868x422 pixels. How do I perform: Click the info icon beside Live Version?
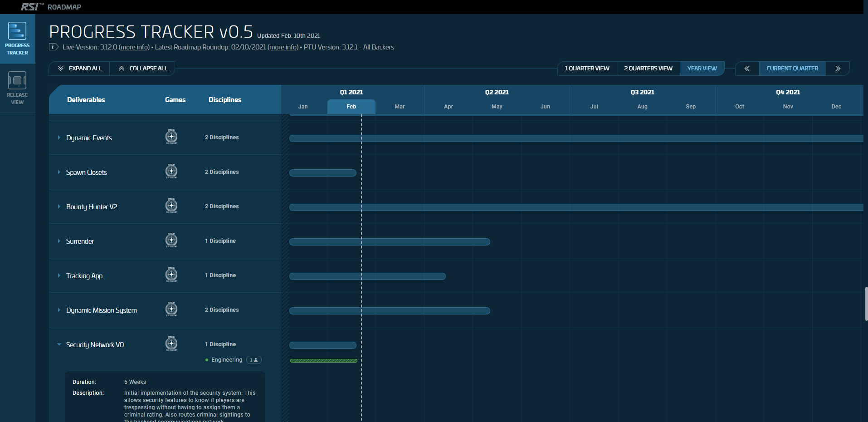point(54,47)
